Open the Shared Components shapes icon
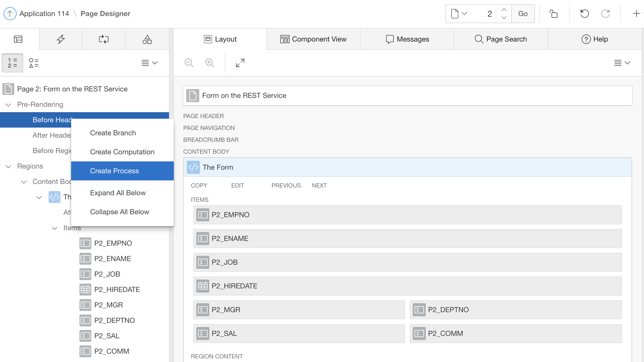This screenshot has width=644, height=362. click(147, 39)
